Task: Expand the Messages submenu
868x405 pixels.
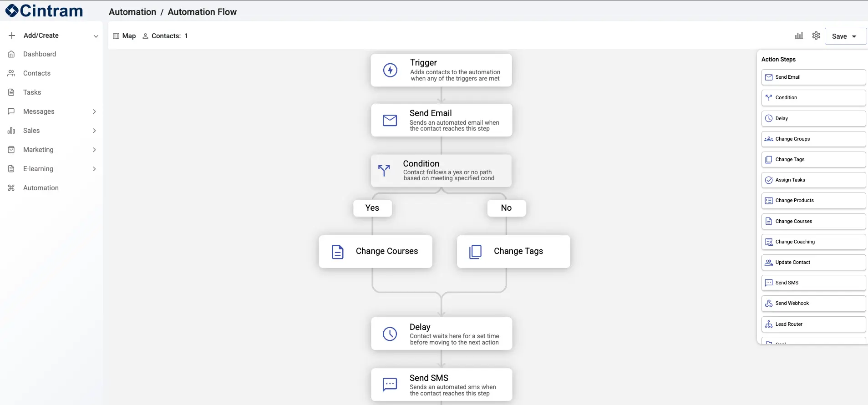Action: coord(94,111)
